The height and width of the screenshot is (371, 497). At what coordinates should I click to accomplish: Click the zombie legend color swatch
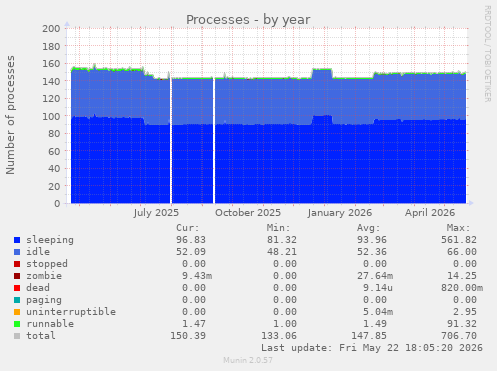pos(17,276)
